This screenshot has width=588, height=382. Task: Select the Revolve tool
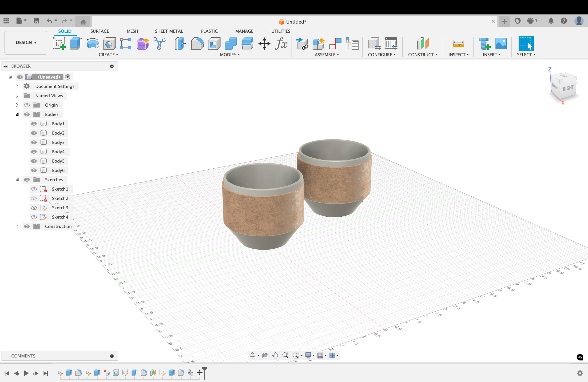(x=93, y=44)
